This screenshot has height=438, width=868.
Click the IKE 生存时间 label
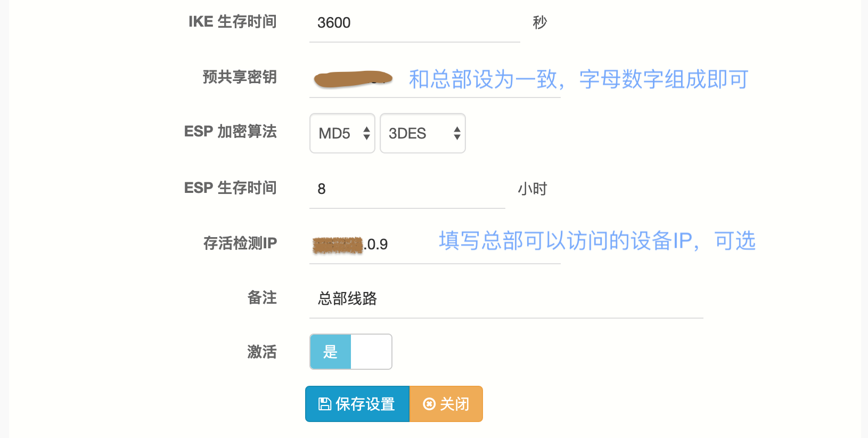(232, 22)
